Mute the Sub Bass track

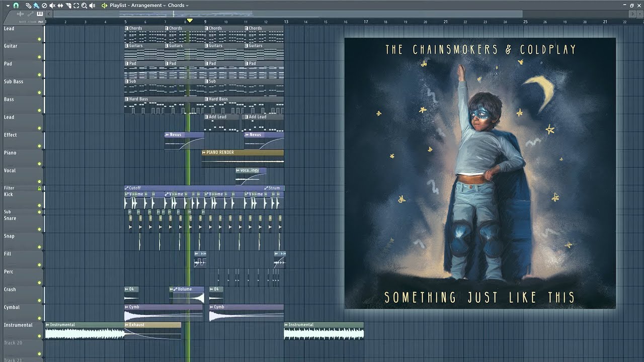pos(39,93)
